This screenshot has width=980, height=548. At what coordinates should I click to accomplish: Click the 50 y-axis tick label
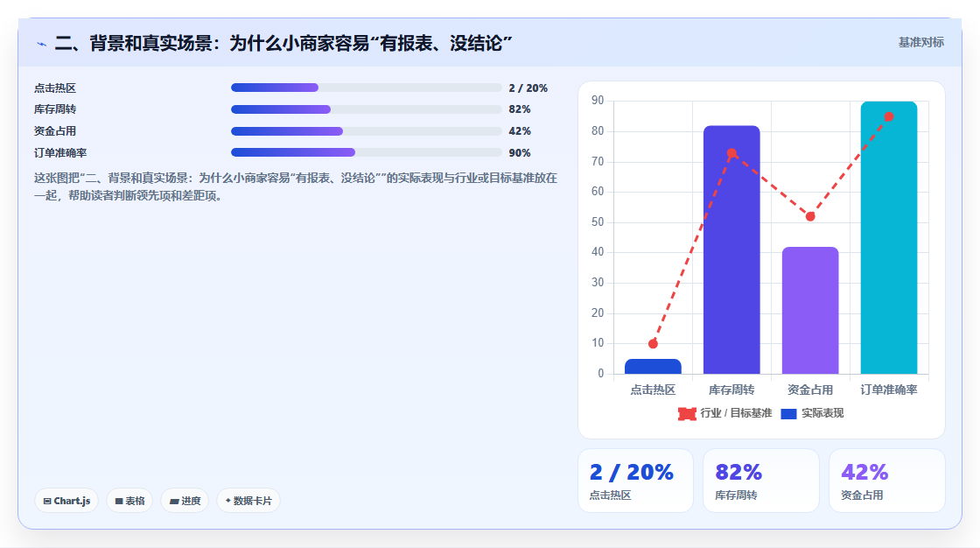pos(598,222)
